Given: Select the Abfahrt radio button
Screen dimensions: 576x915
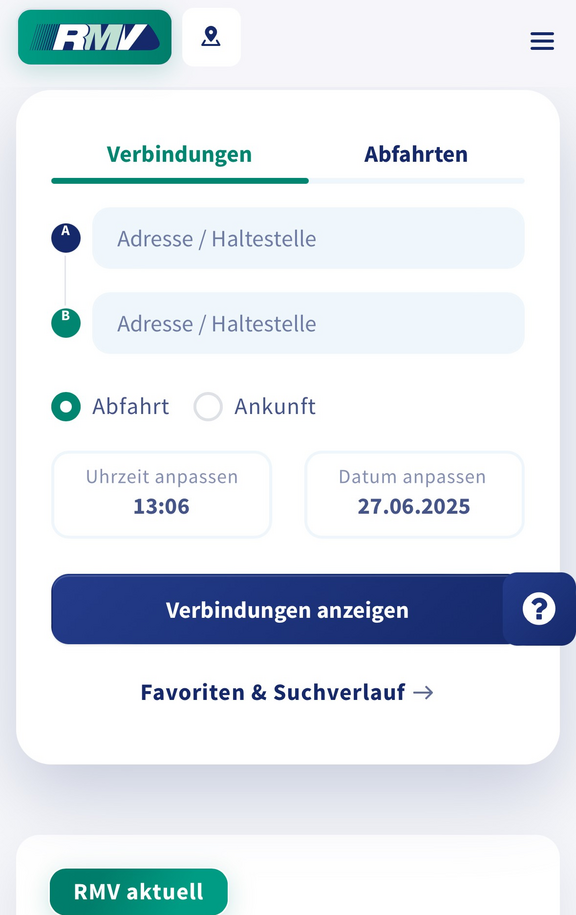Looking at the screenshot, I should tap(65, 407).
